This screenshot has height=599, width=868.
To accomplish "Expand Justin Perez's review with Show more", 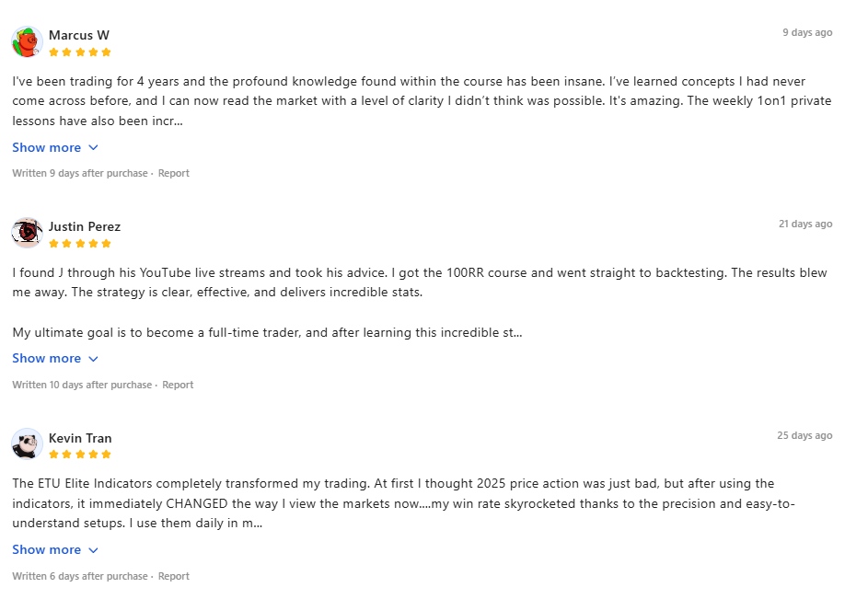I will click(55, 358).
